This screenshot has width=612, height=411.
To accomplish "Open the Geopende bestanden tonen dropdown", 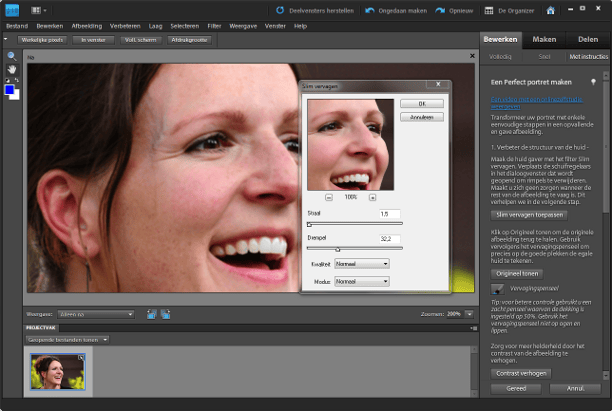I will click(68, 340).
